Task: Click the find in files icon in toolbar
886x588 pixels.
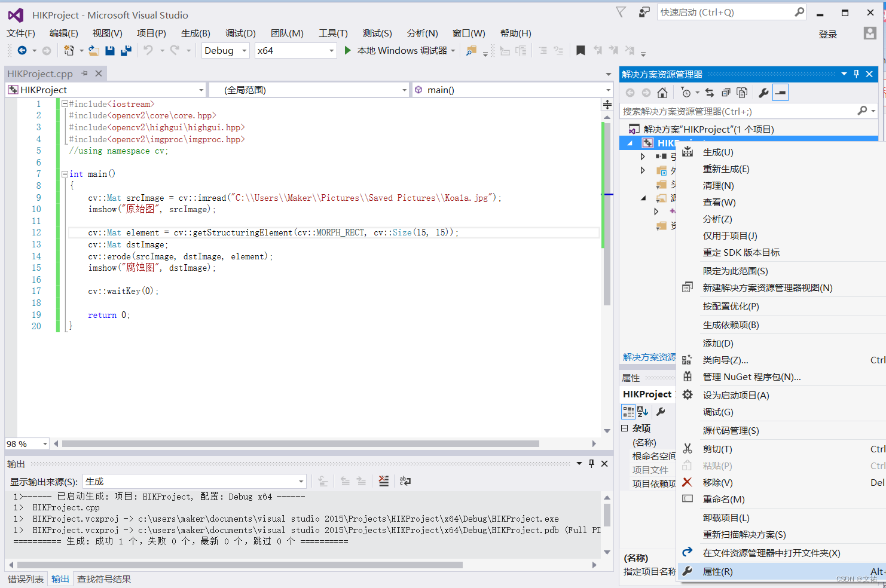Action: (472, 51)
